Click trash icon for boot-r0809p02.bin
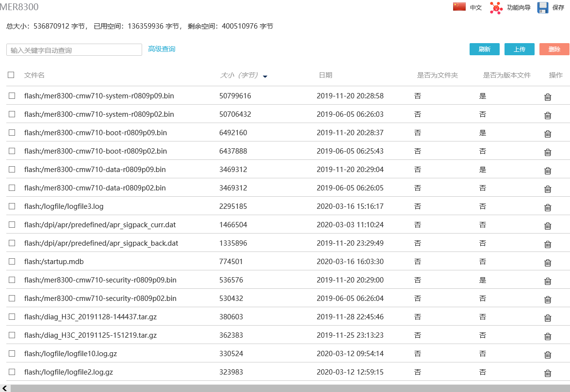This screenshot has width=570, height=392. tap(548, 153)
